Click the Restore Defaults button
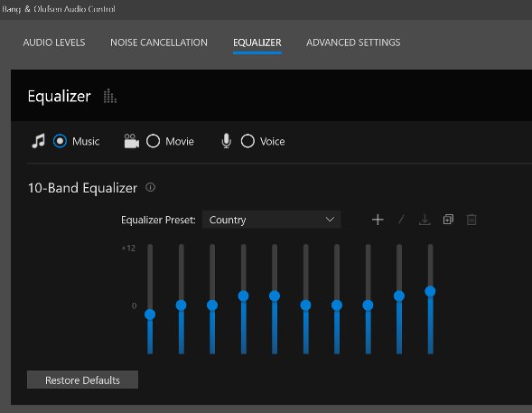 point(82,380)
